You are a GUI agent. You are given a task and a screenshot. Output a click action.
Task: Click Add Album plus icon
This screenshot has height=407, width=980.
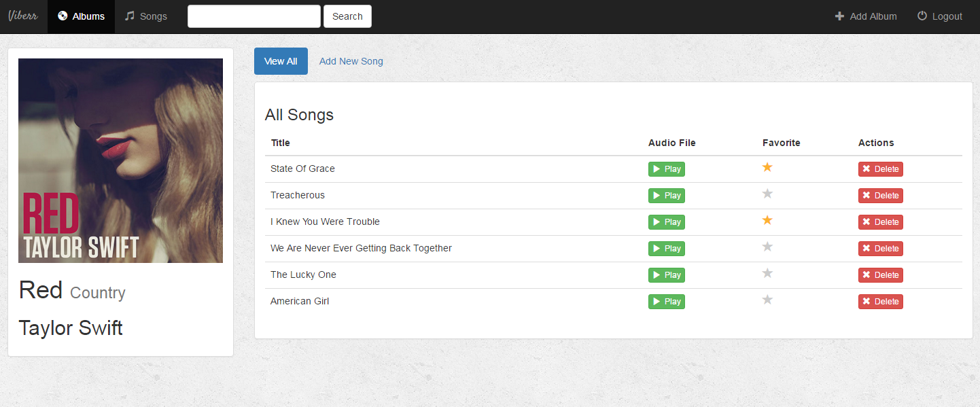pos(839,16)
